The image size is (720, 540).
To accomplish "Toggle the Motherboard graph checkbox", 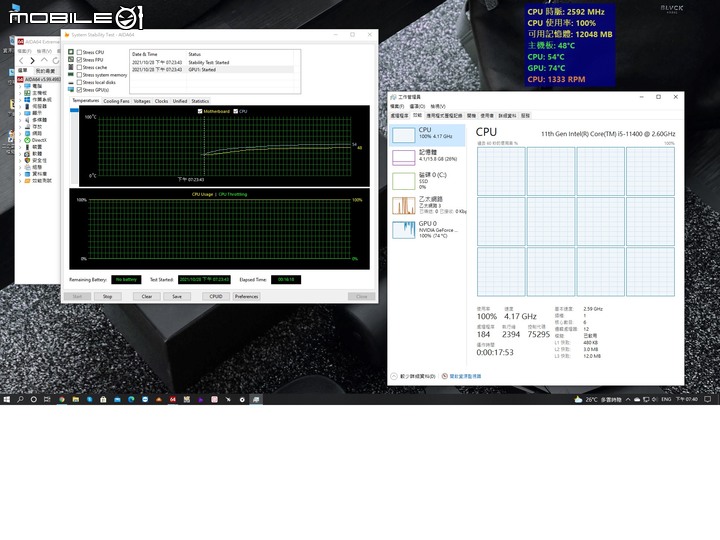I will click(x=200, y=111).
